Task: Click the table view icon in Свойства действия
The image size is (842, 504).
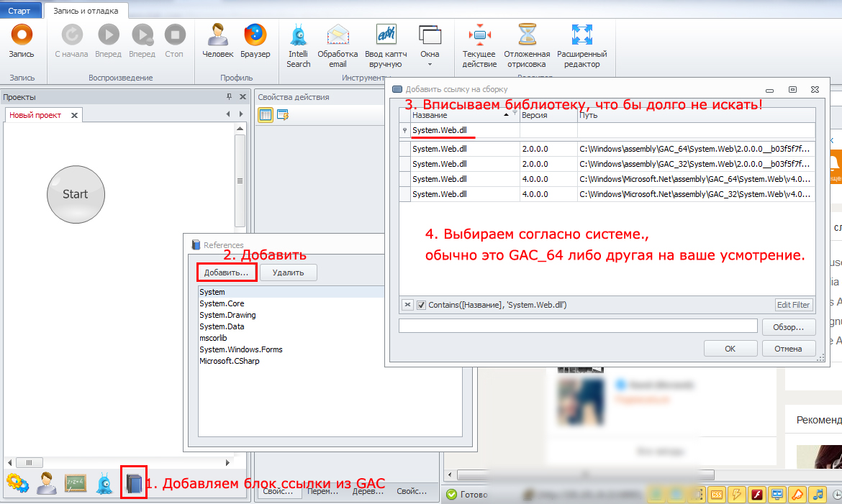Action: click(266, 114)
